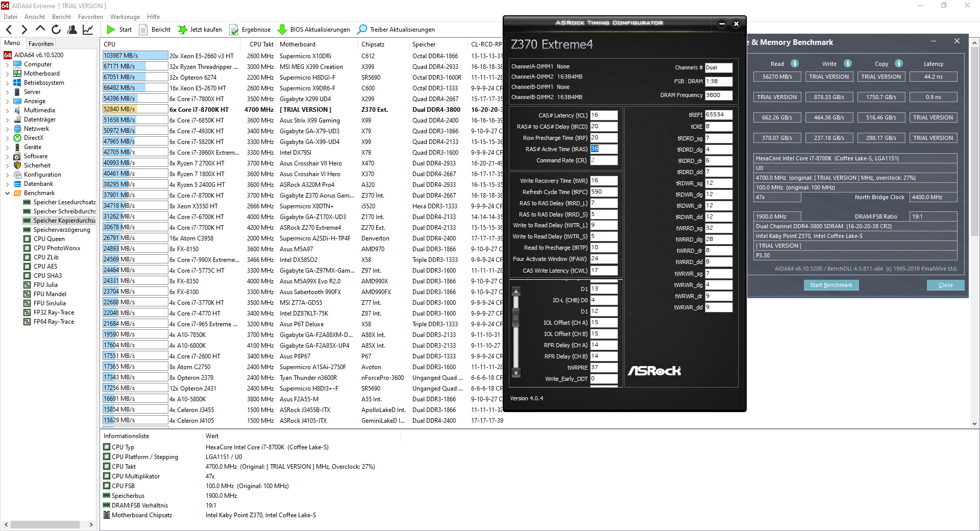Screen dimensions: 980x531
Task: Collapse the Benchmark tree node
Action: pyautogui.click(x=7, y=193)
